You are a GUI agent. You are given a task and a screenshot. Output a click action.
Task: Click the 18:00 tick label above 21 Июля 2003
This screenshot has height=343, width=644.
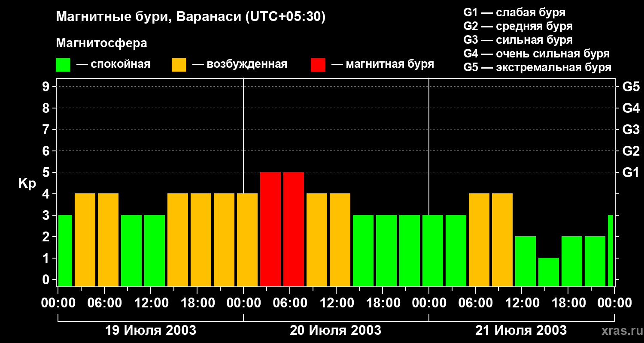point(568,303)
